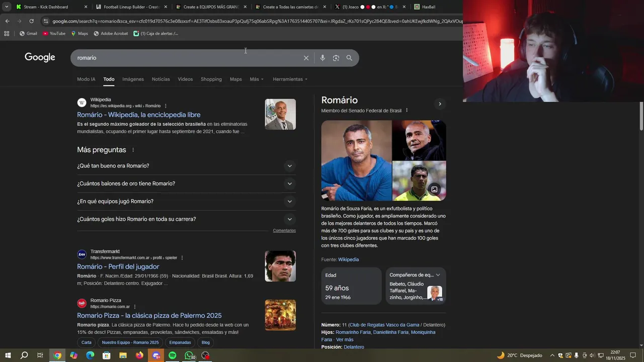Select the Videos search tab
644x362 pixels.
pyautogui.click(x=185, y=79)
